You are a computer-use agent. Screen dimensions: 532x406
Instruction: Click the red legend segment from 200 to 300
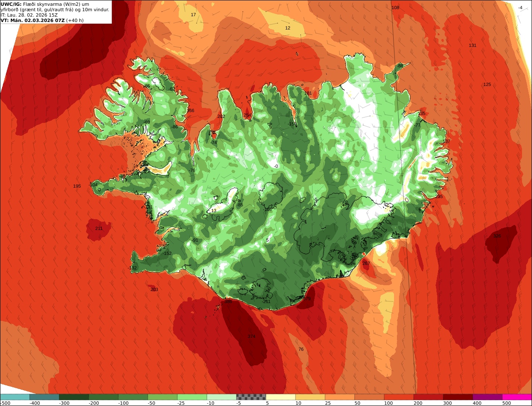pos(428,397)
